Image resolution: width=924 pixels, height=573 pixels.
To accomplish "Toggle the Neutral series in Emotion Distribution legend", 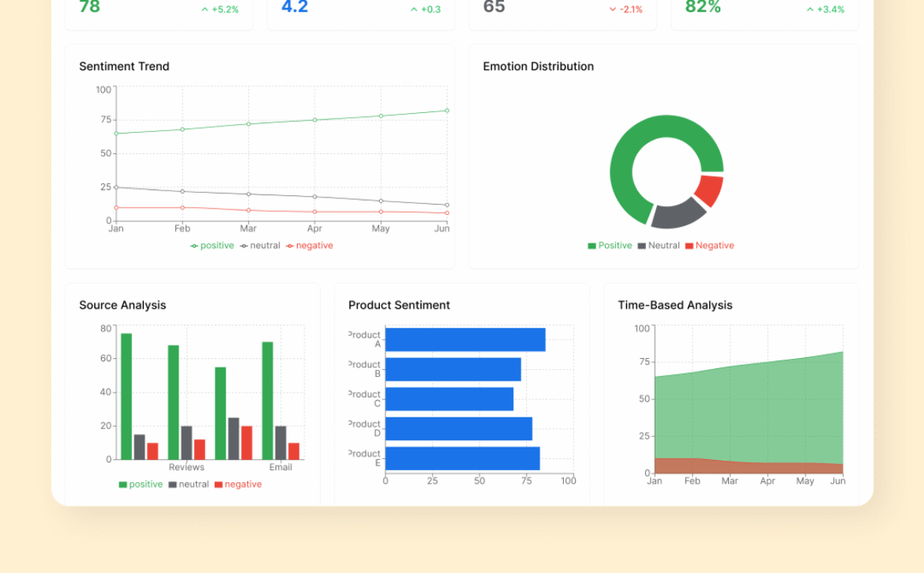I will pos(659,246).
